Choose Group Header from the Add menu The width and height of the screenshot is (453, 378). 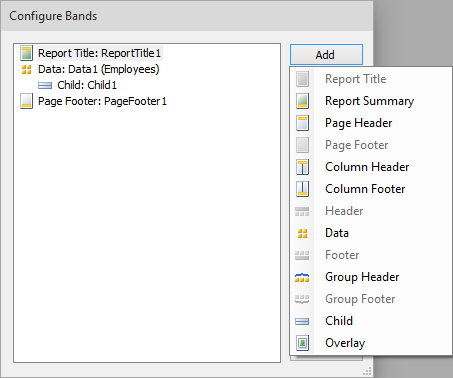tap(371, 277)
